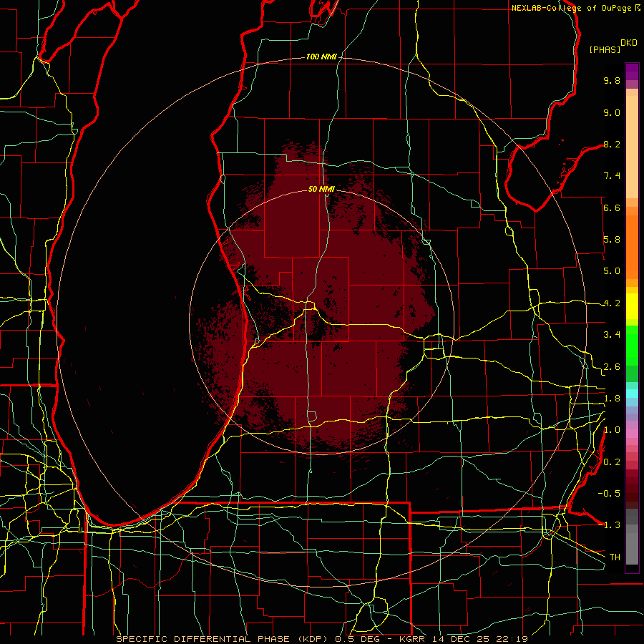Click the 5.0 scale value

tap(612, 271)
